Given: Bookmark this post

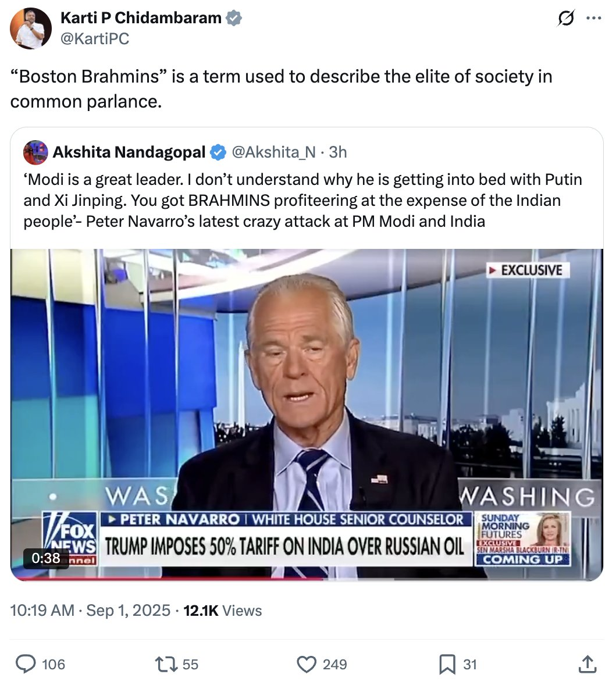Looking at the screenshot, I should click(447, 665).
